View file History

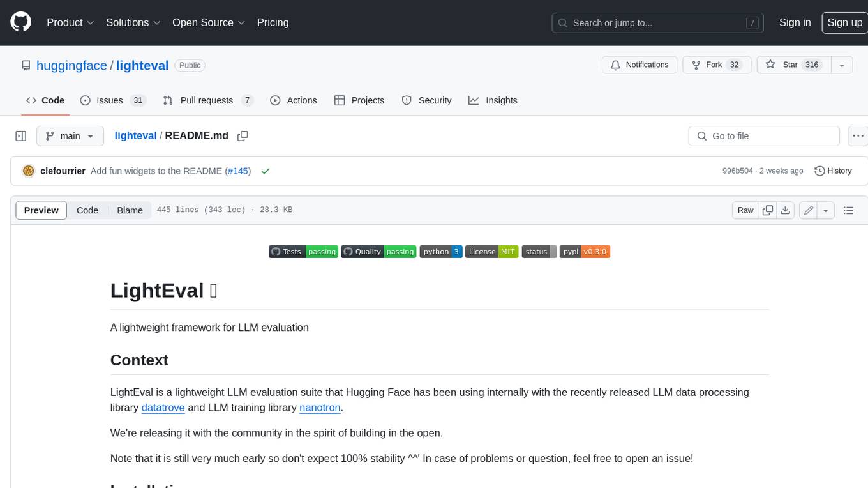(833, 171)
